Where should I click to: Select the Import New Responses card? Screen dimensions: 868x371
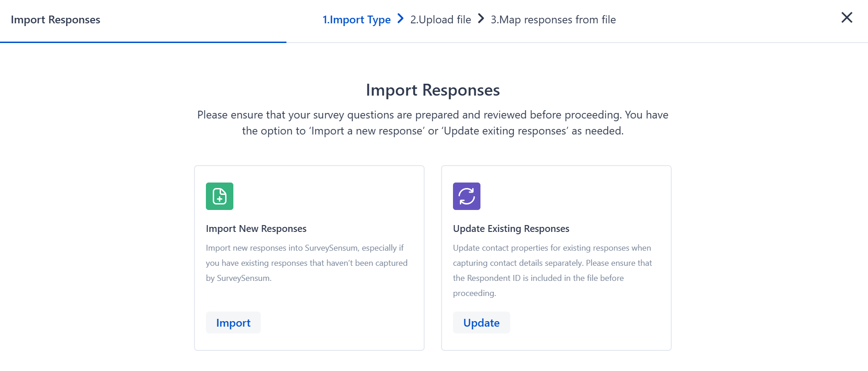[309, 258]
